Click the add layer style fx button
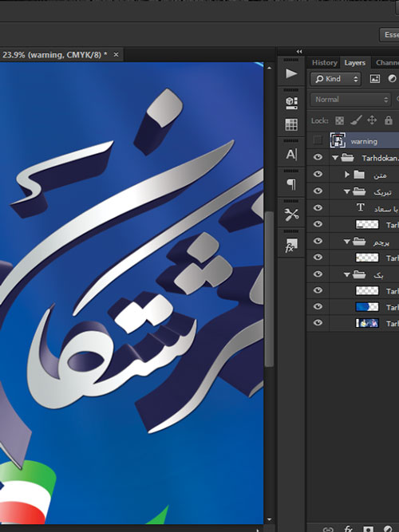The image size is (399, 532). click(x=349, y=529)
